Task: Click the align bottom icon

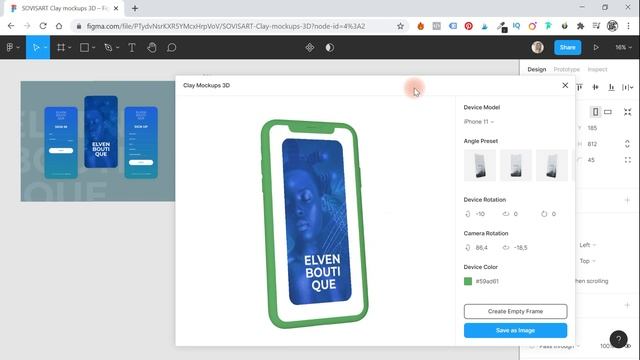Action: coord(611,87)
